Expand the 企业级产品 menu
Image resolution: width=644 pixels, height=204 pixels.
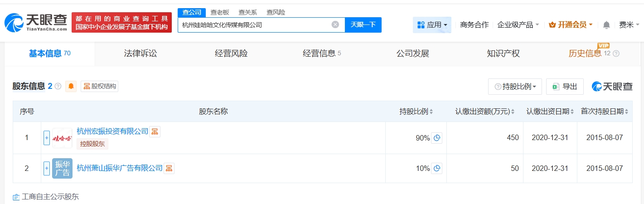click(x=518, y=25)
